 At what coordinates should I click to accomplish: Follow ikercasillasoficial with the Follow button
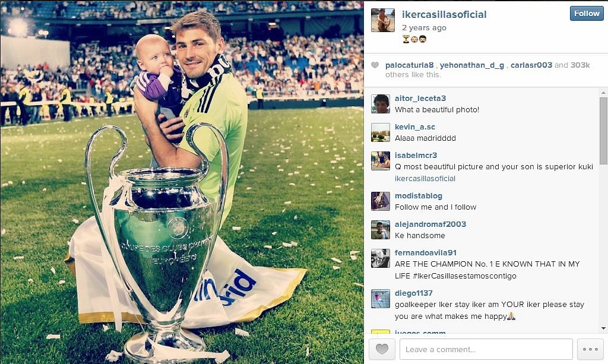[x=587, y=14]
